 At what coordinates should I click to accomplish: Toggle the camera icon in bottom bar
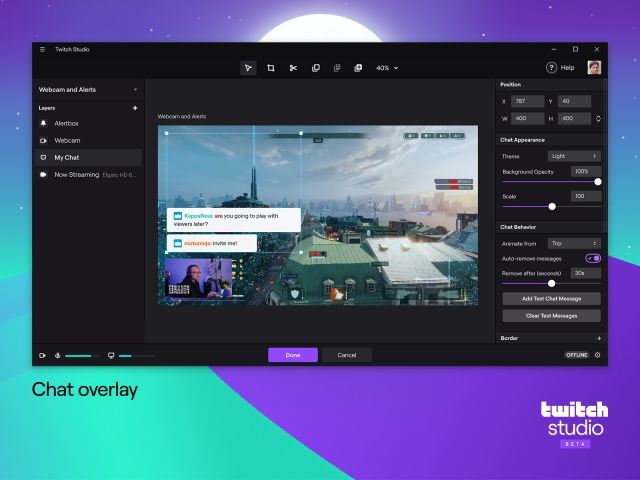(43, 355)
